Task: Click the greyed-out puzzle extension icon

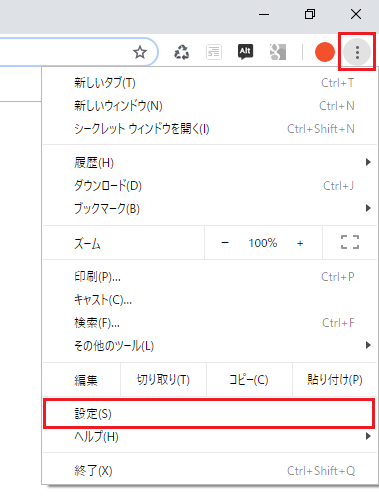Action: point(278,52)
